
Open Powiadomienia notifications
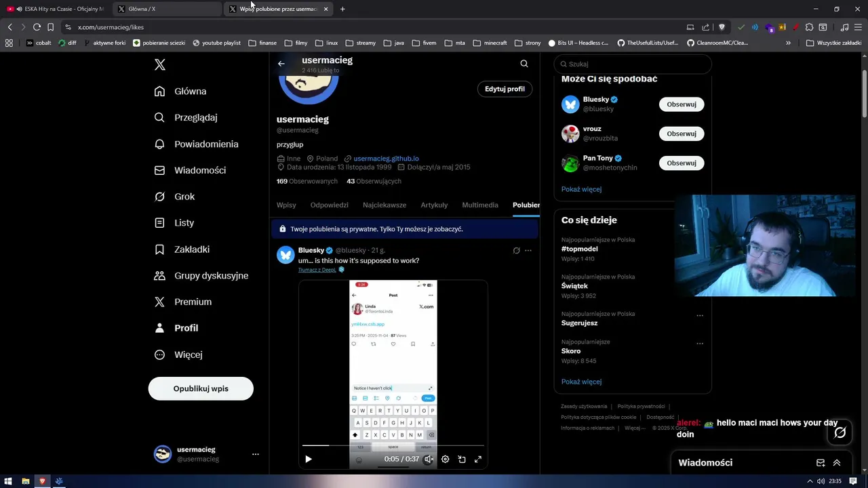(x=196, y=144)
